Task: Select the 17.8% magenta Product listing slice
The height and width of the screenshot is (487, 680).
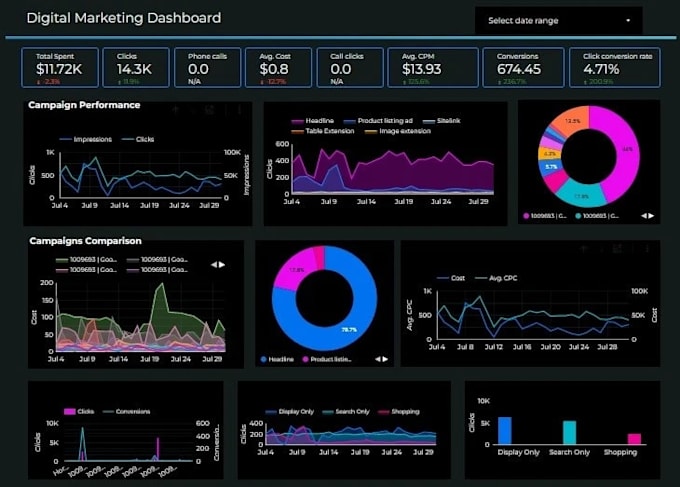Action: pos(296,269)
